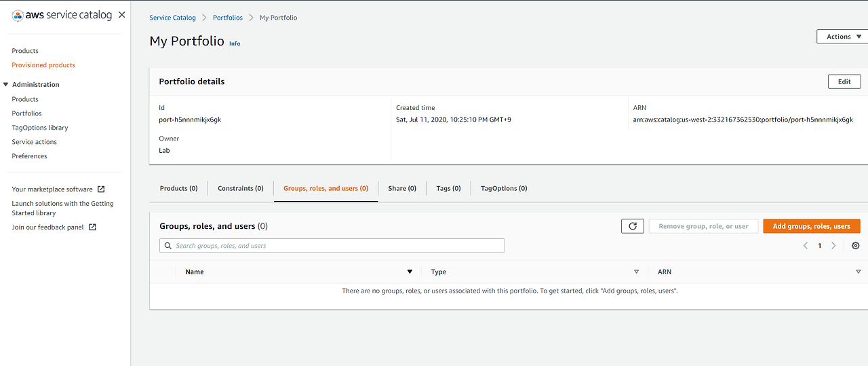868x366 pixels.
Task: Open Products under Administration
Action: pyautogui.click(x=25, y=99)
